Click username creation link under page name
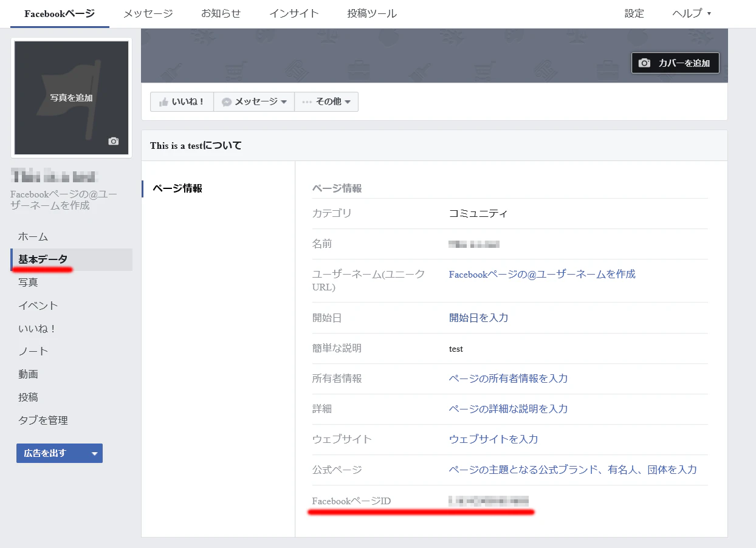This screenshot has height=548, width=756. [64, 200]
